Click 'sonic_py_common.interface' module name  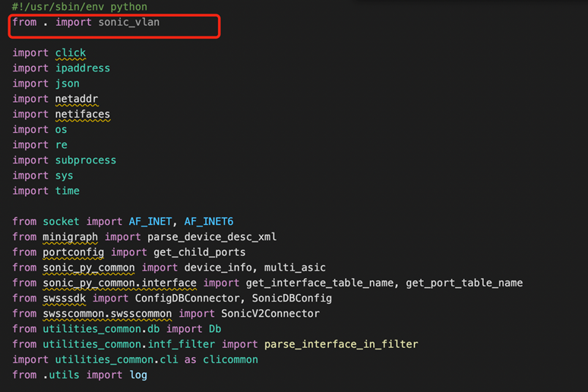119,283
